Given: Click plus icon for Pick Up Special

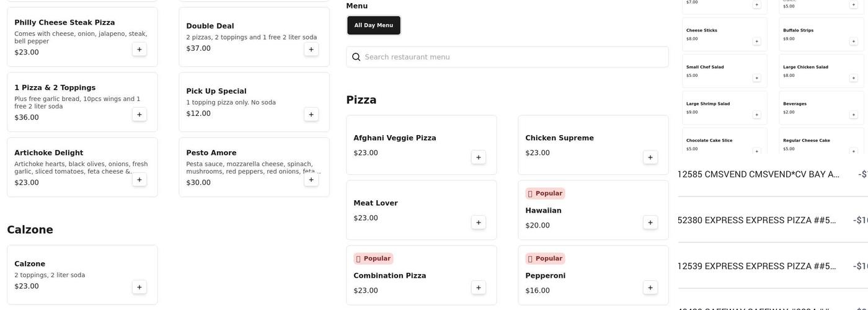Looking at the screenshot, I should (311, 115).
